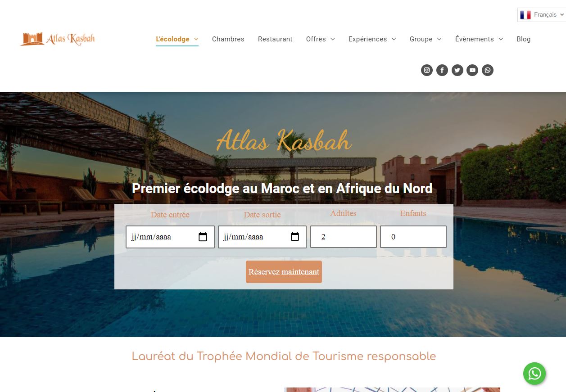Expand the Groupe submenu
Screen dimensions: 566x392
426,39
